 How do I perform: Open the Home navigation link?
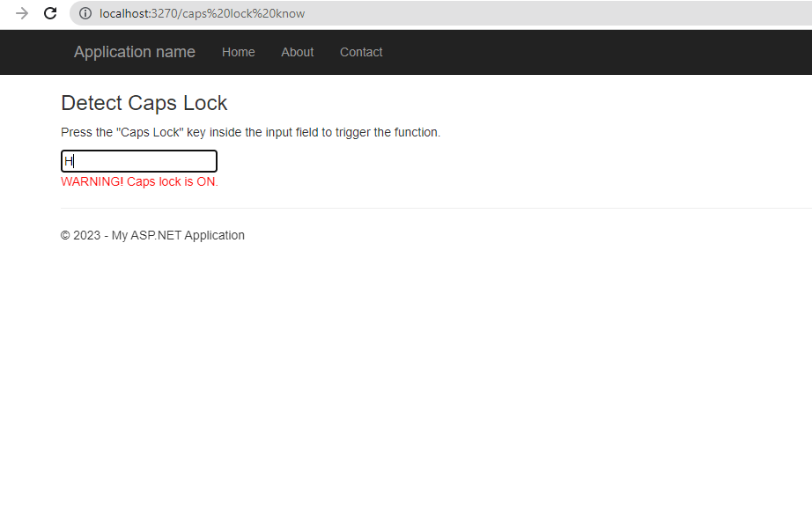click(238, 52)
